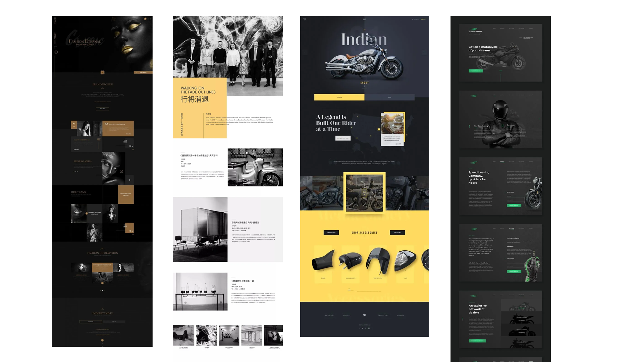Click the gold hexagon icon below hero image
This screenshot has width=644, height=362.
point(102,72)
